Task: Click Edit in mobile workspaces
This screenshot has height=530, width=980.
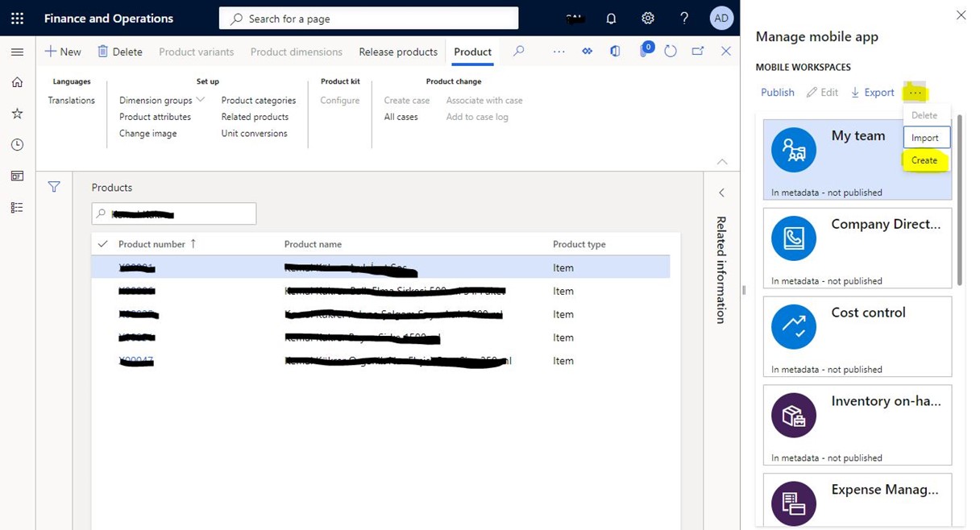Action: pyautogui.click(x=822, y=93)
